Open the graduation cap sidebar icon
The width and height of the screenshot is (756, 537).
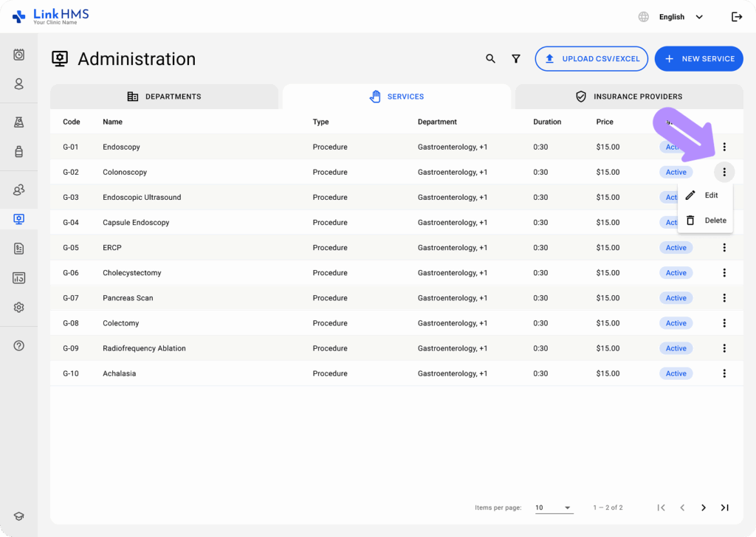point(19,517)
